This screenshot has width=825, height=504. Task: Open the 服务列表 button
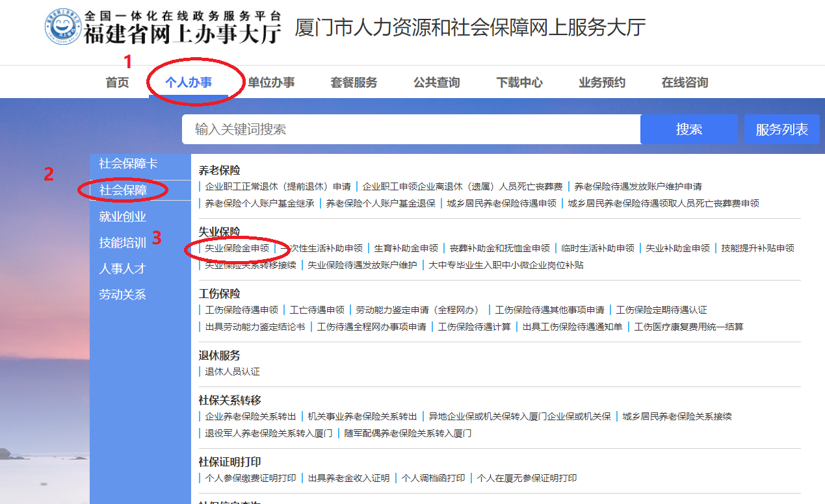(x=781, y=129)
